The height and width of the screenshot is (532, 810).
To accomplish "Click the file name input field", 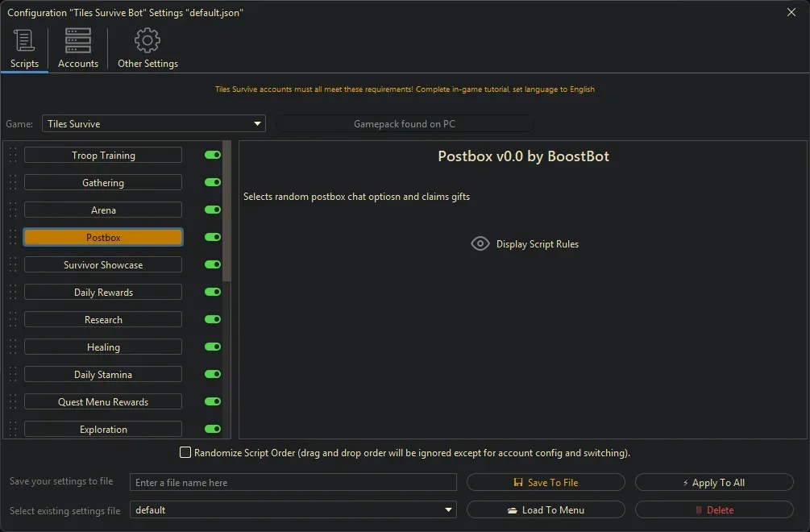I will pyautogui.click(x=293, y=483).
